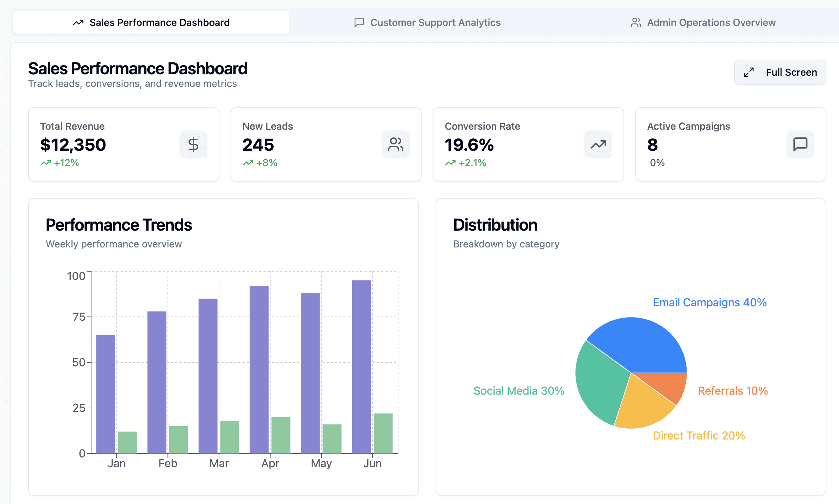This screenshot has height=504, width=839.
Task: Click the Email Campaigns 40% label
Action: tap(709, 302)
